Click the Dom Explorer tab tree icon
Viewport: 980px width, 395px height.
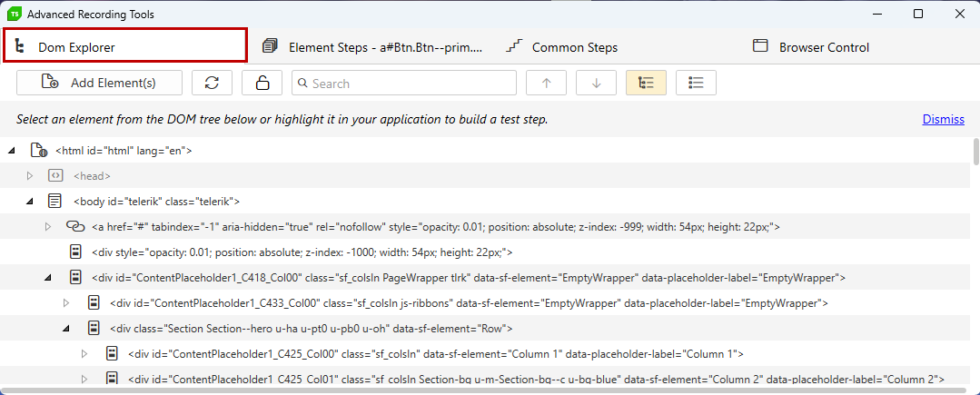(19, 46)
